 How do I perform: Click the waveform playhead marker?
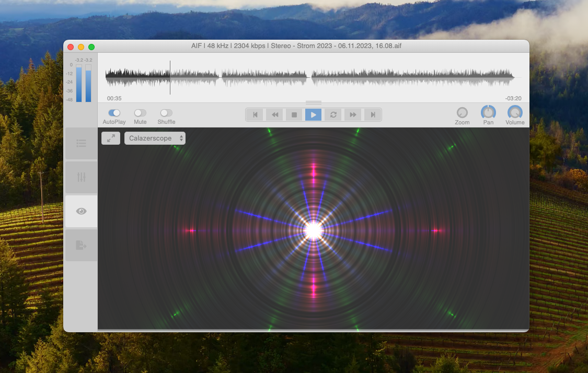point(170,77)
